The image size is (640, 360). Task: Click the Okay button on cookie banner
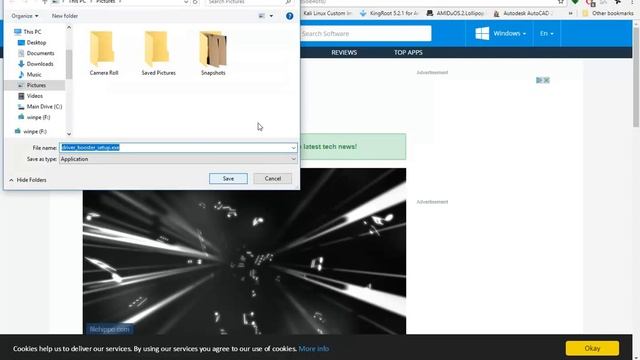[592, 348]
